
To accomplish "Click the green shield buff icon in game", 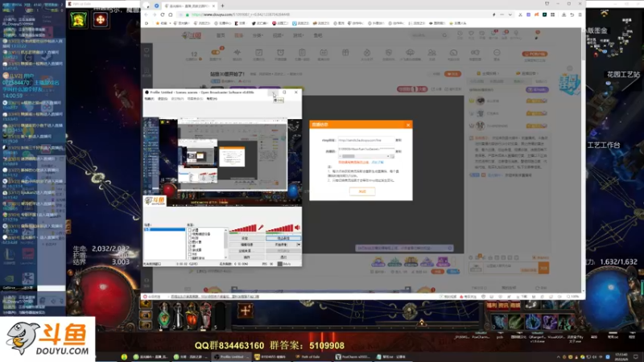I will click(78, 19).
